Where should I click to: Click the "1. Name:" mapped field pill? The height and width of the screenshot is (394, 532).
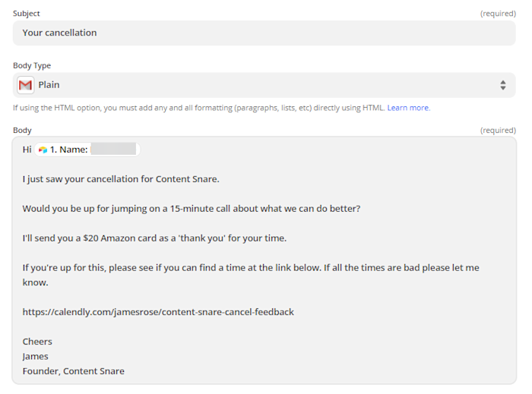pos(68,150)
